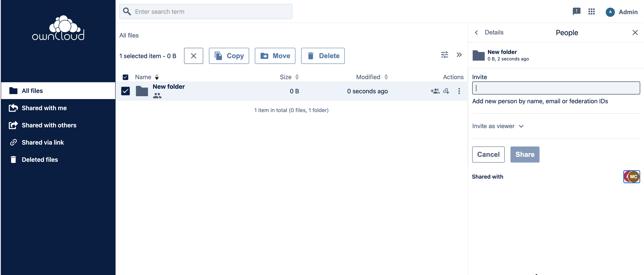Click Cancel in People panel

[488, 154]
